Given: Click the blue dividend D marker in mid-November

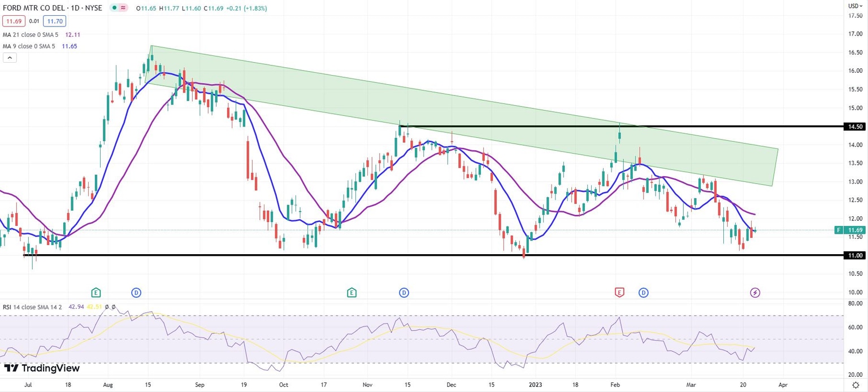Looking at the screenshot, I should [x=404, y=293].
